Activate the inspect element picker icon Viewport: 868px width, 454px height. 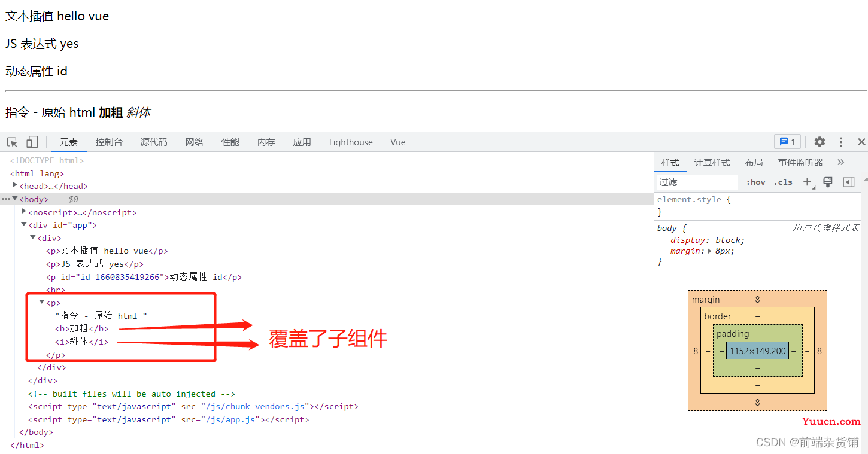point(12,142)
